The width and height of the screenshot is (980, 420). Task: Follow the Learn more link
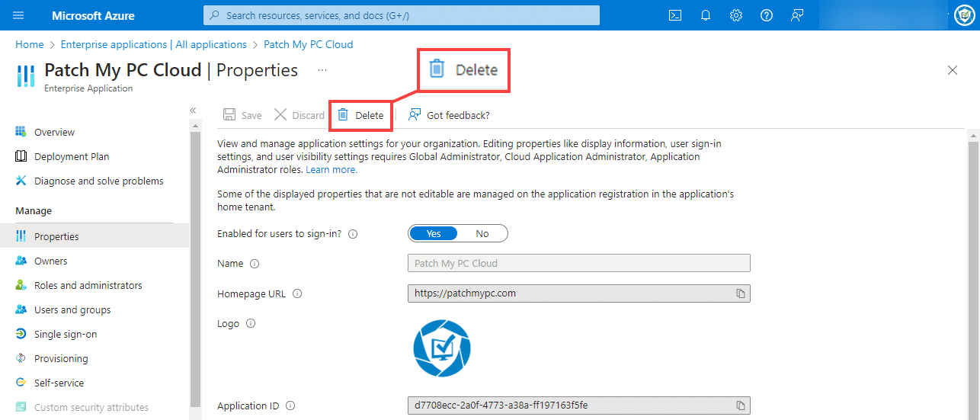coord(331,169)
